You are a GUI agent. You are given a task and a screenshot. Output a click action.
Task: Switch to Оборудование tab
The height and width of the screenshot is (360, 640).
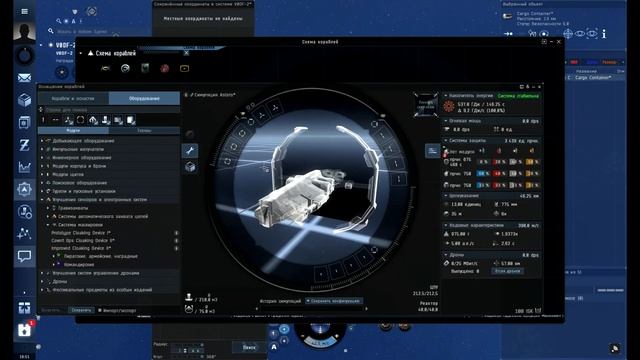[144, 98]
